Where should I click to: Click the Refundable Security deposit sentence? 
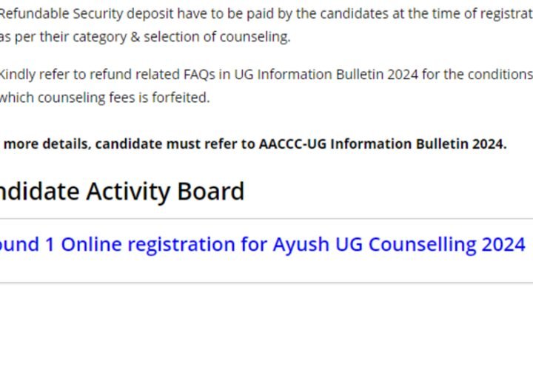pyautogui.click(x=266, y=14)
